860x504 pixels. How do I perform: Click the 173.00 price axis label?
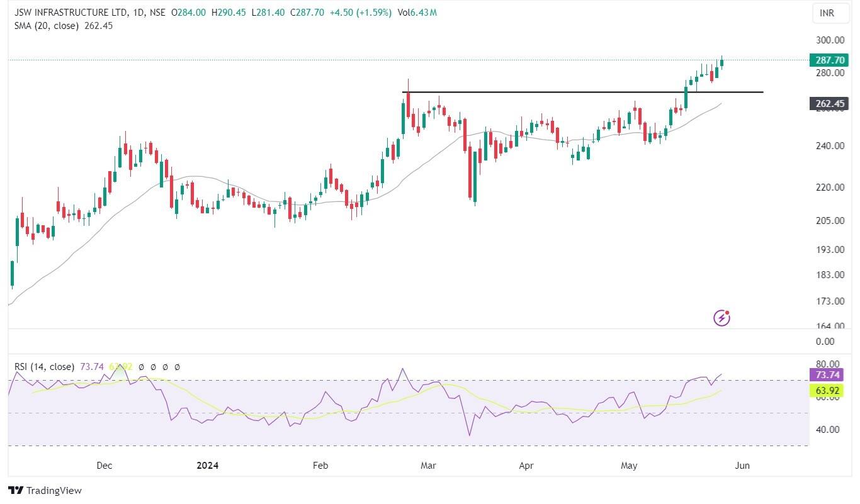(x=830, y=301)
